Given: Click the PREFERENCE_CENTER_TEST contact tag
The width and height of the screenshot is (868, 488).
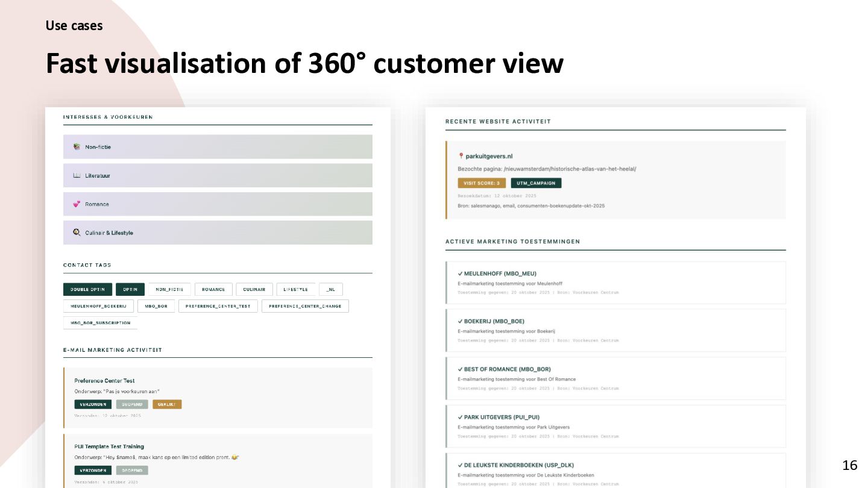Looking at the screenshot, I should pos(218,306).
